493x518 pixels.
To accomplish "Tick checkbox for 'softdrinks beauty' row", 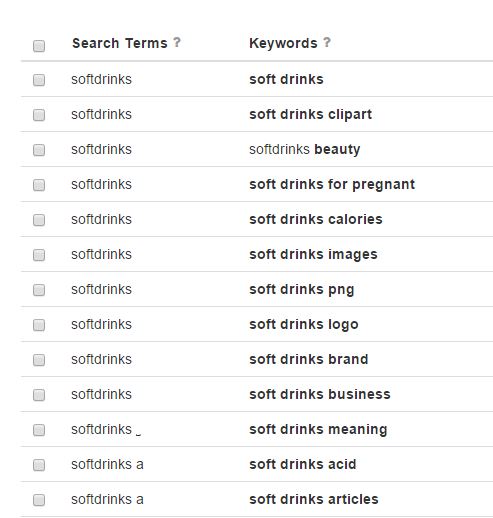I will pos(39,150).
